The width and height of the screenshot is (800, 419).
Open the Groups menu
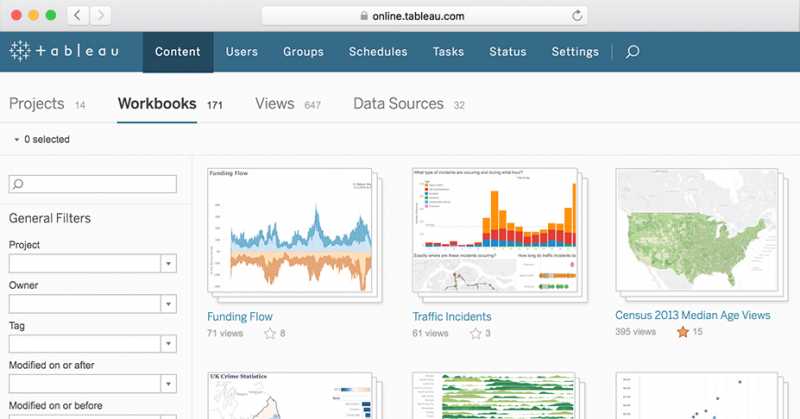[303, 52]
